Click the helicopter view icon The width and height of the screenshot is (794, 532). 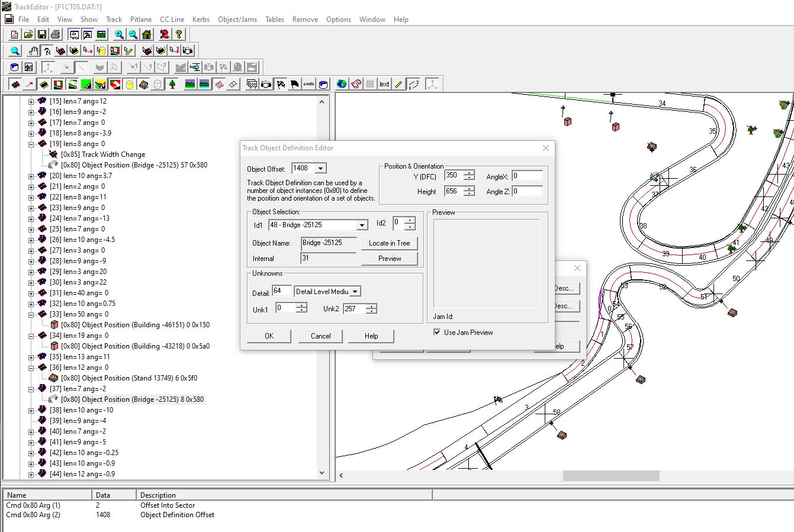tap(195, 67)
